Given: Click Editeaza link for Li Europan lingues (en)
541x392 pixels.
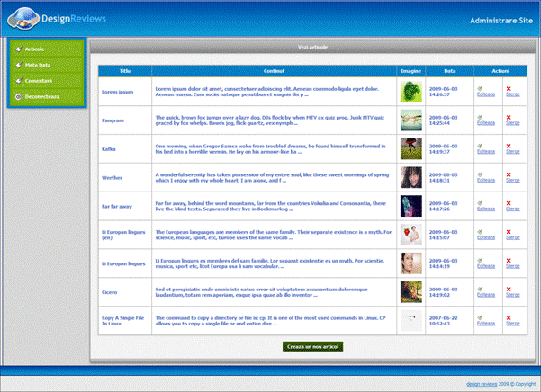Looking at the screenshot, I should click(x=486, y=237).
